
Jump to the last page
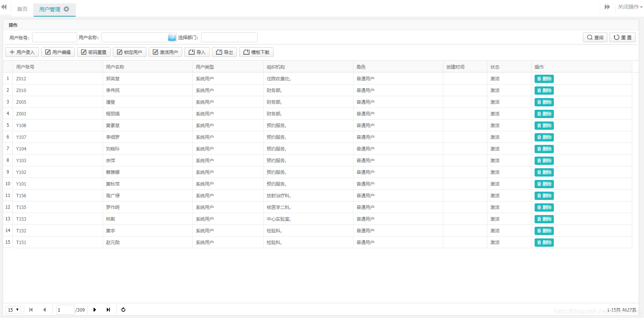coord(108,310)
